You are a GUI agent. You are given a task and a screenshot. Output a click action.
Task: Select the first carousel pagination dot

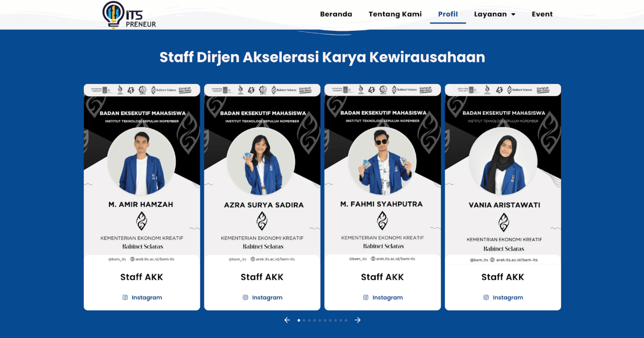pos(299,320)
